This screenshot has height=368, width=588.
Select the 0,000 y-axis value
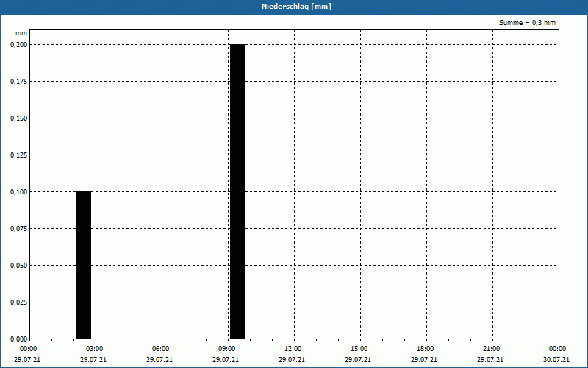(x=19, y=339)
